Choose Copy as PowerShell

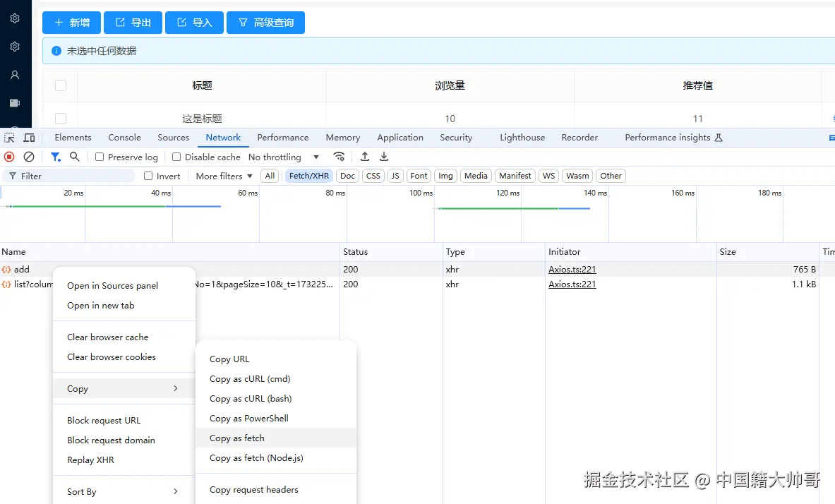click(x=276, y=418)
